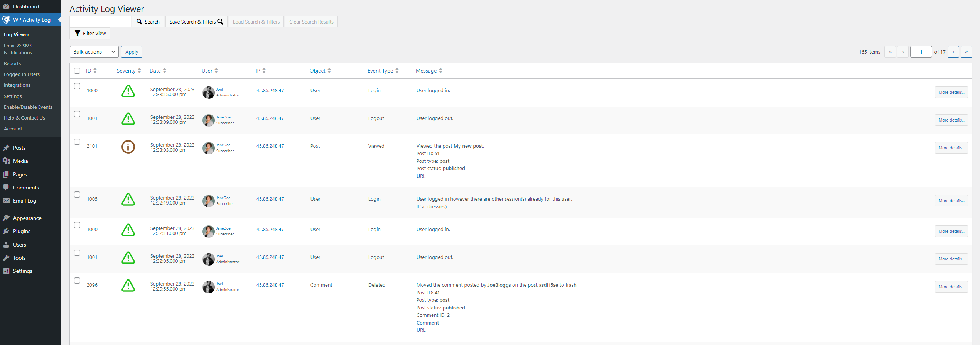Click the info severity icon for event 2101
The image size is (980, 345).
(128, 147)
